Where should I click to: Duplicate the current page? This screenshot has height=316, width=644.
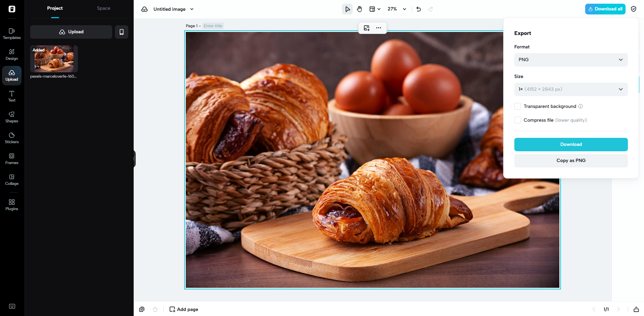click(x=142, y=309)
